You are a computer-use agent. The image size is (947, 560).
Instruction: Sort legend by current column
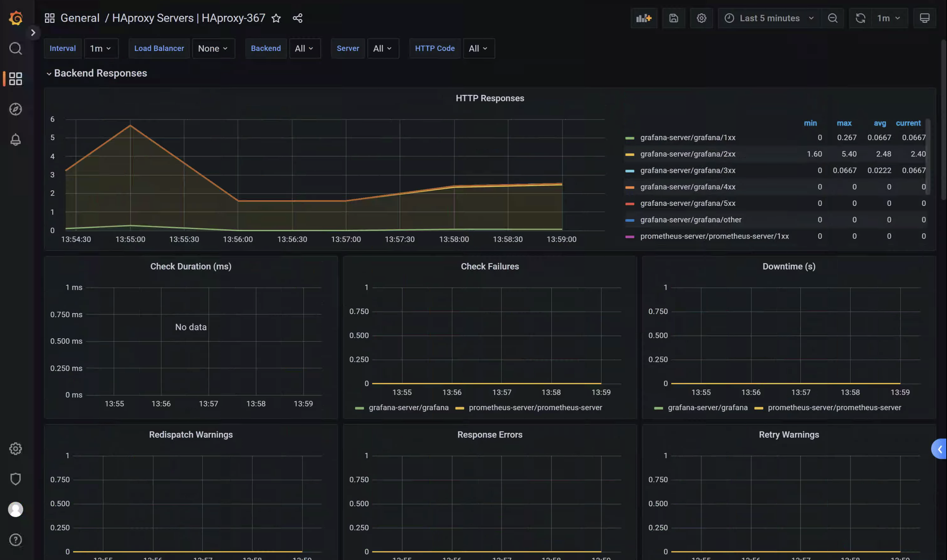908,123
